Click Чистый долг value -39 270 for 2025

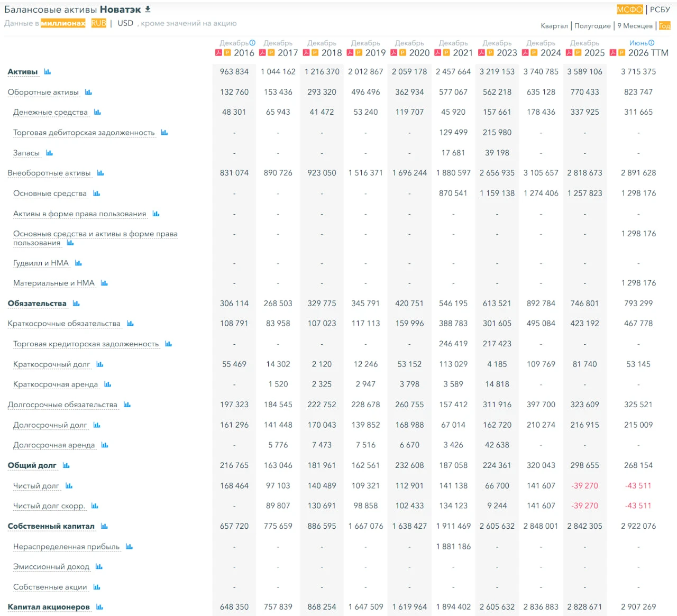584,486
